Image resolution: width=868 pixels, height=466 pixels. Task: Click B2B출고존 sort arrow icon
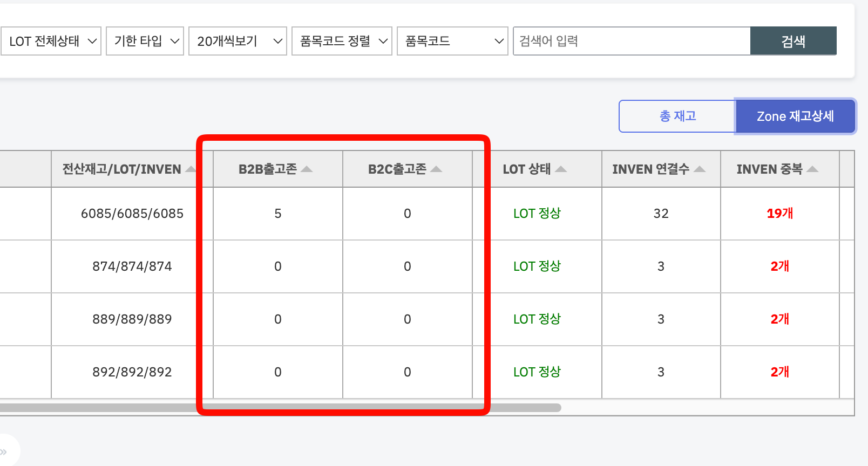point(307,169)
